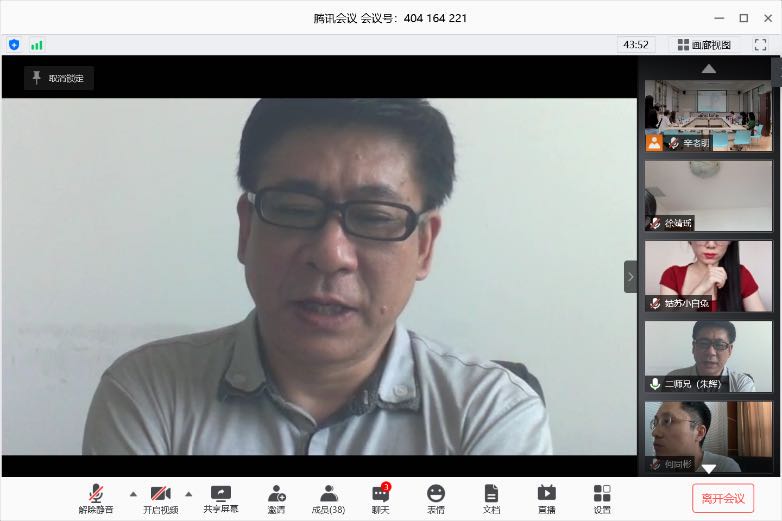The height and width of the screenshot is (521, 782).
Task: Start 直播 live streaming
Action: coord(546,498)
